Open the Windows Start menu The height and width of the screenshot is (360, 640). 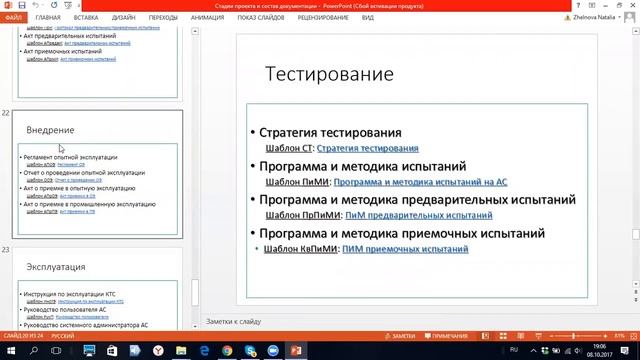coord(11,351)
